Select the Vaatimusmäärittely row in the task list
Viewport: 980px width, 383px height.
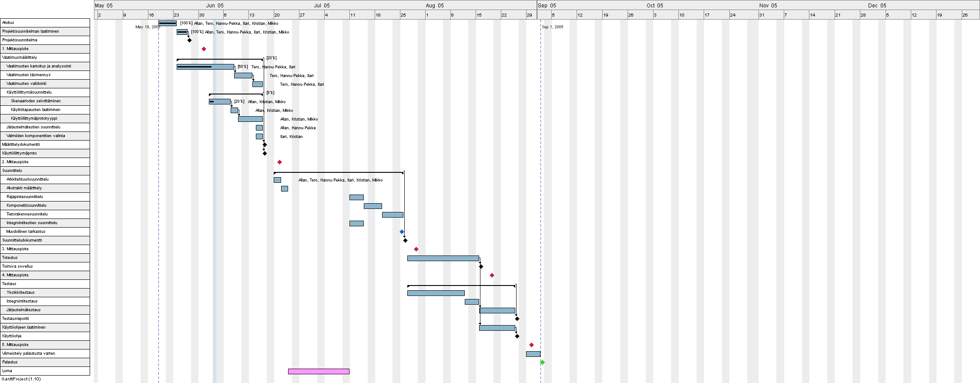45,57
